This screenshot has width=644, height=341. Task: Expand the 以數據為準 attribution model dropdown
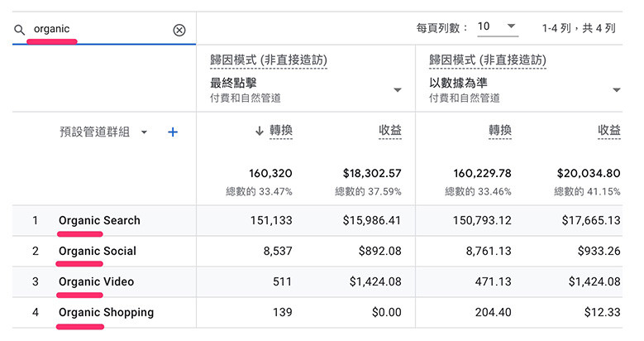[x=617, y=89]
